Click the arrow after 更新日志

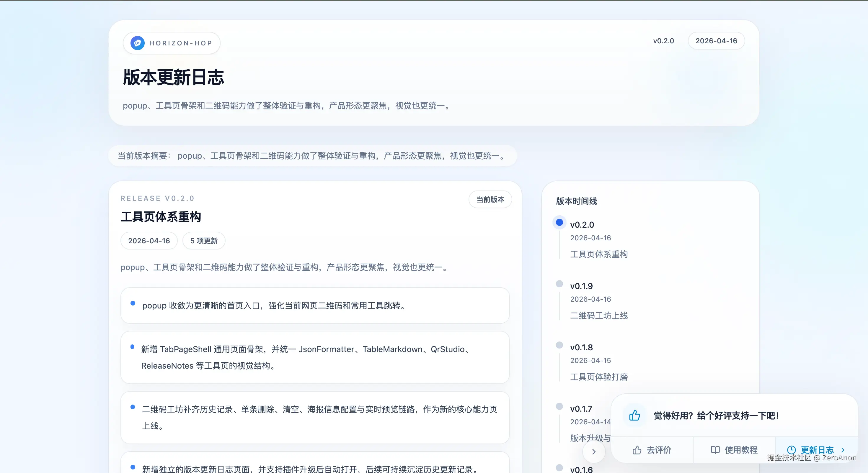point(843,450)
